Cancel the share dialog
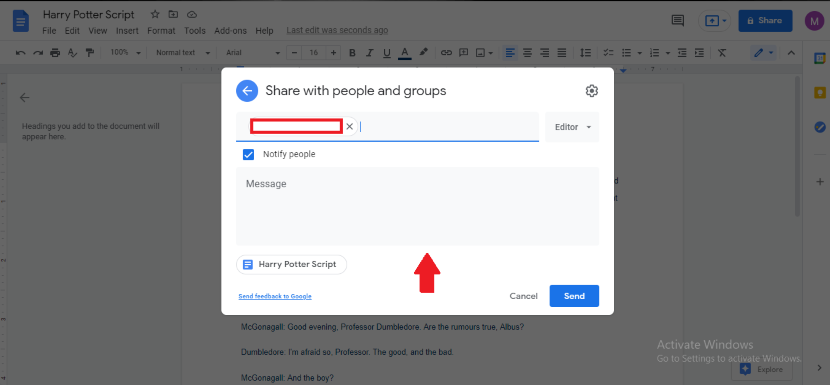Screen dimensions: 830x385 point(524,296)
